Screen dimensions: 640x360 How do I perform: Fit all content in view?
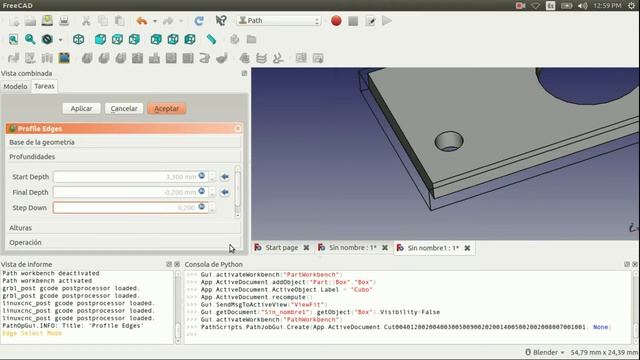tap(13, 39)
